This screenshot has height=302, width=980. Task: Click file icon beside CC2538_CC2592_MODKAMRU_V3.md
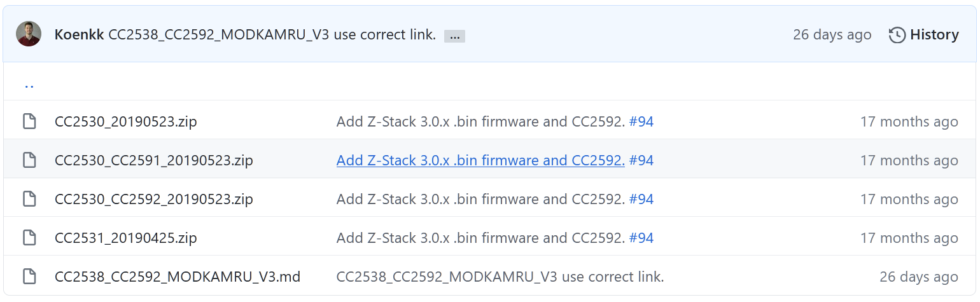29,277
